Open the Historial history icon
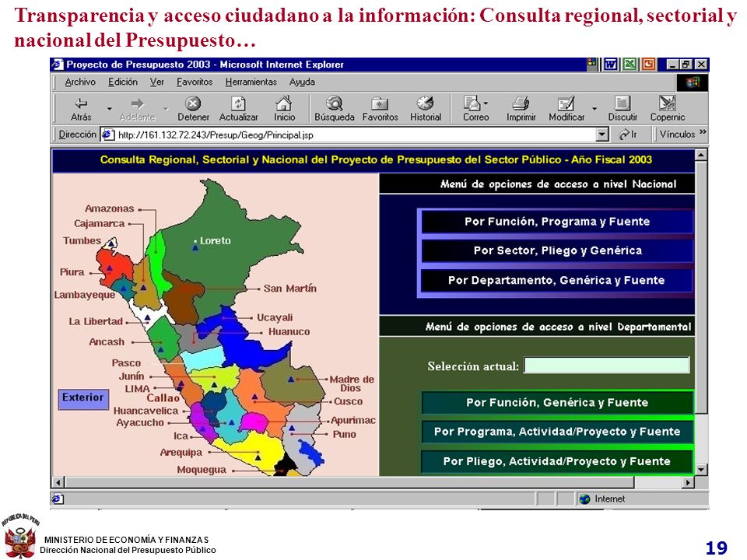The height and width of the screenshot is (560, 747). click(425, 103)
